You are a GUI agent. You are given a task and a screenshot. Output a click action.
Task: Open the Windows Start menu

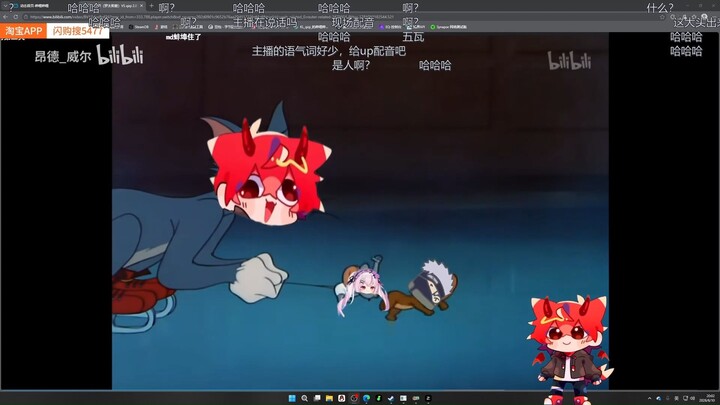tap(292, 398)
